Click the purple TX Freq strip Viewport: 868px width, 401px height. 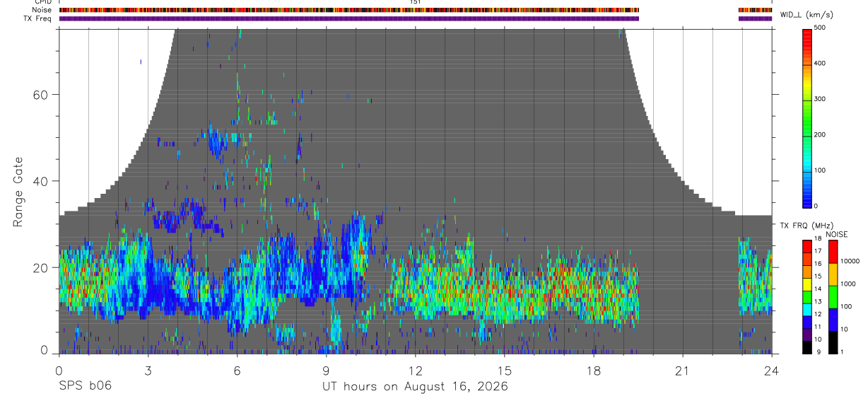click(416, 18)
